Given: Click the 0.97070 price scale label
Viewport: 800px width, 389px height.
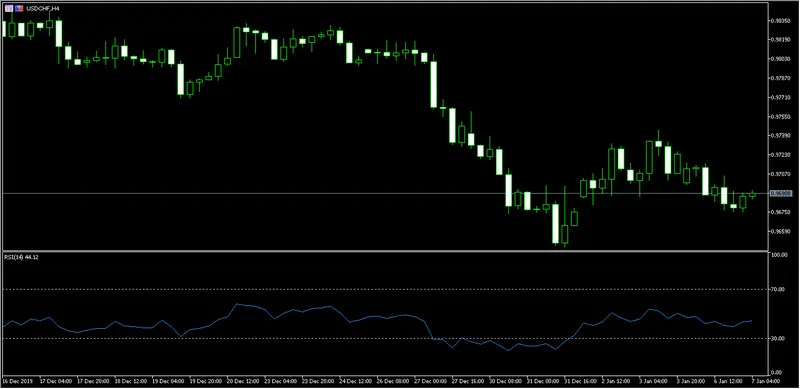Looking at the screenshot, I should [x=782, y=174].
